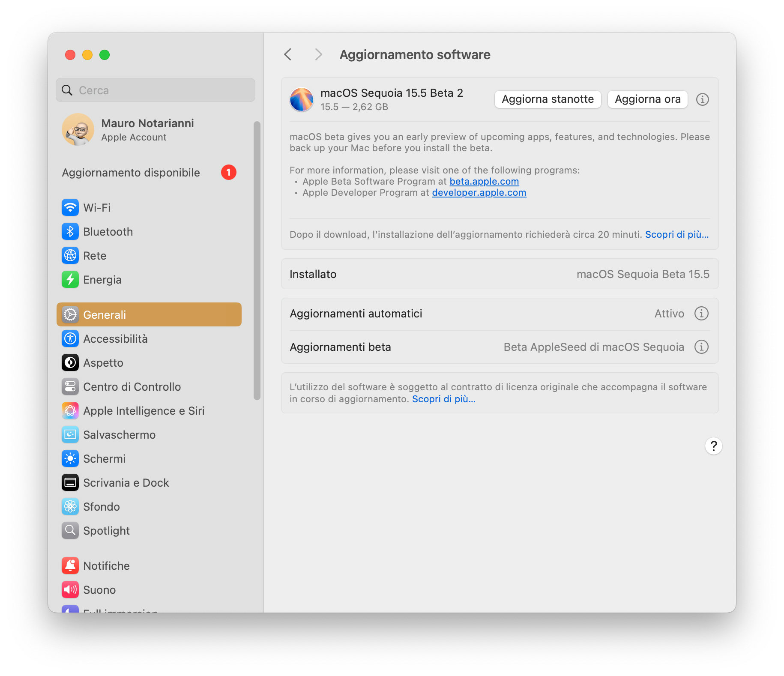Screen dimensions: 784x676
Task: Click the red notification badge showing 1
Action: (x=229, y=172)
